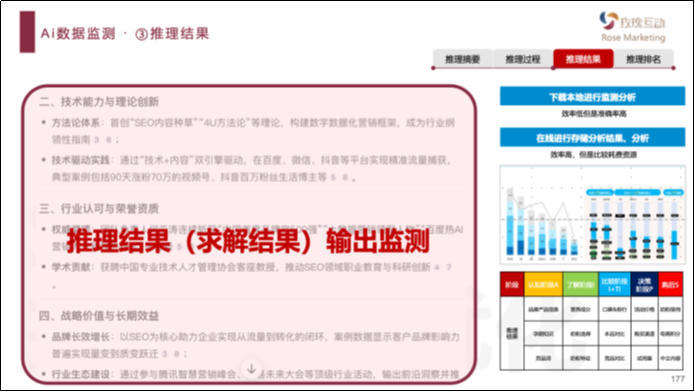Click the caption 效率低但是准确率高

tap(594, 114)
